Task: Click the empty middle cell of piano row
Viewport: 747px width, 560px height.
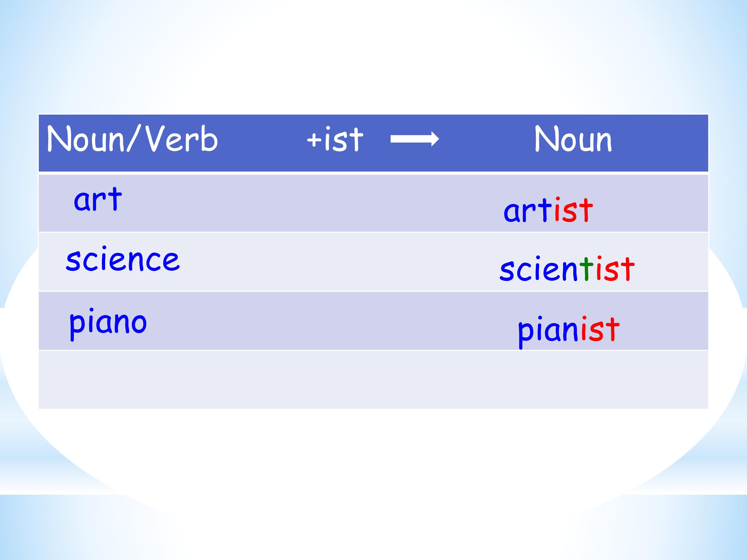Action: point(338,321)
